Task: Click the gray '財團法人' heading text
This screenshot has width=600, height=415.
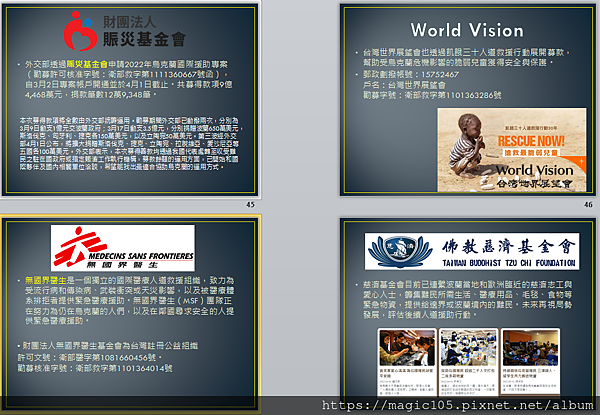Action: [x=129, y=22]
